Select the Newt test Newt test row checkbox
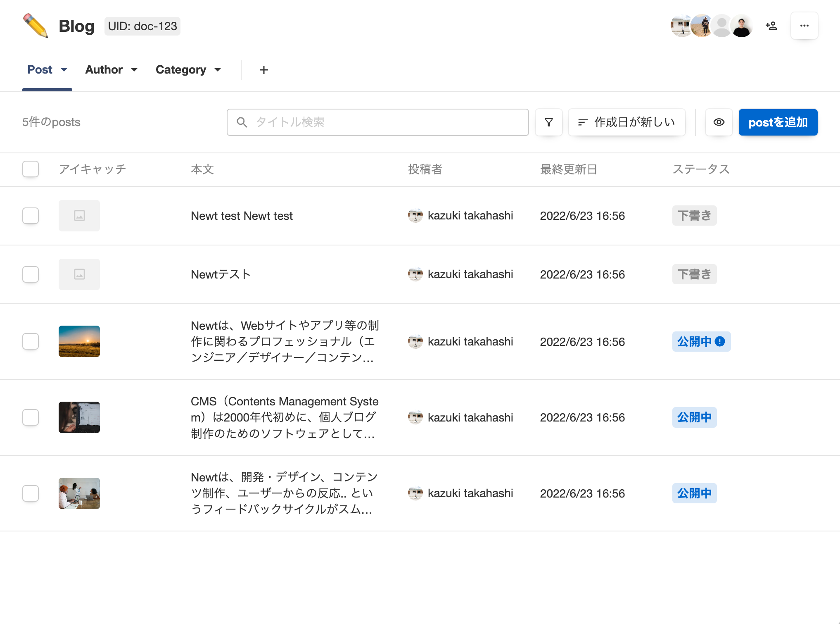 (x=31, y=216)
